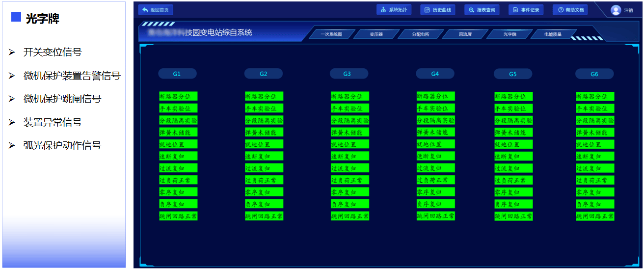Select the G2 cabinet header
The width and height of the screenshot is (644, 270).
264,74
